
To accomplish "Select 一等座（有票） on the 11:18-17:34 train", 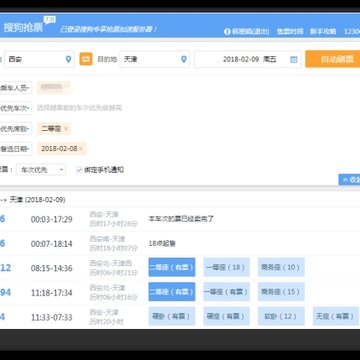I will pyautogui.click(x=226, y=292).
